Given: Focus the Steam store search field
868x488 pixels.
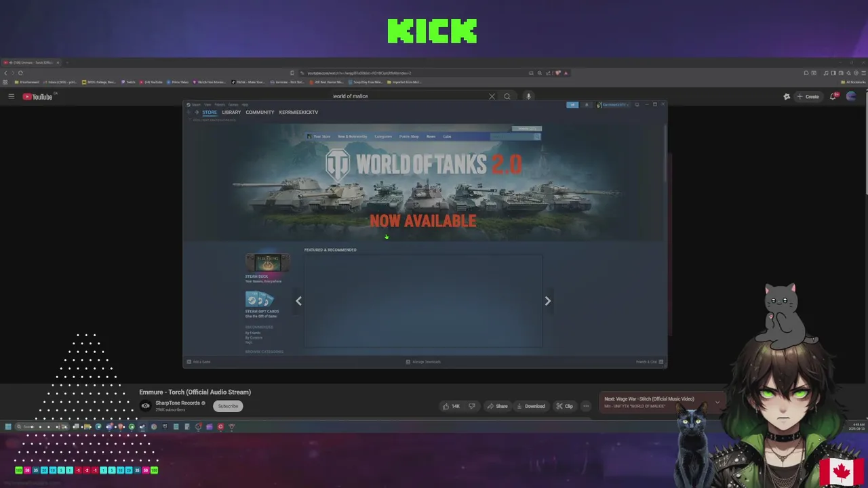Looking at the screenshot, I should coord(512,136).
